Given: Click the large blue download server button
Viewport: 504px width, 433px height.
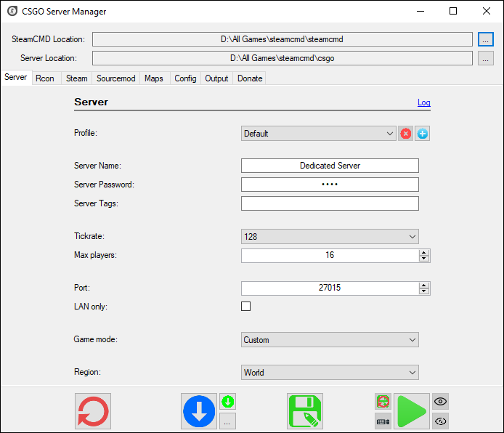Looking at the screenshot, I should 199,411.
